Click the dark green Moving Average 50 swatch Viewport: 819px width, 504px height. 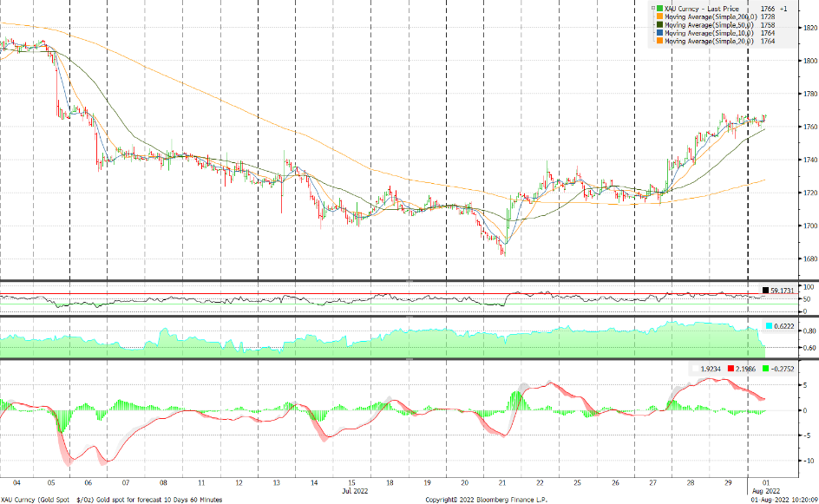click(x=660, y=24)
